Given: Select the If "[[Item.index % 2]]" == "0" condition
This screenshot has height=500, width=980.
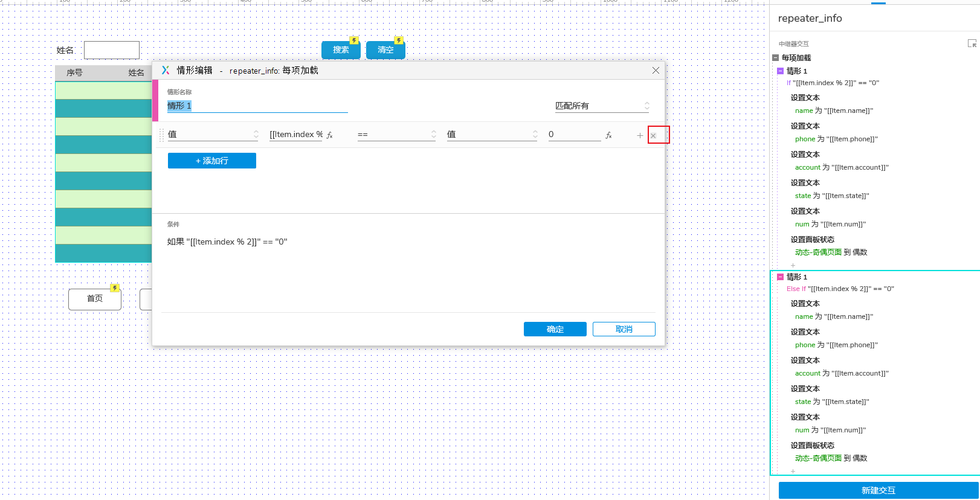Looking at the screenshot, I should [833, 83].
